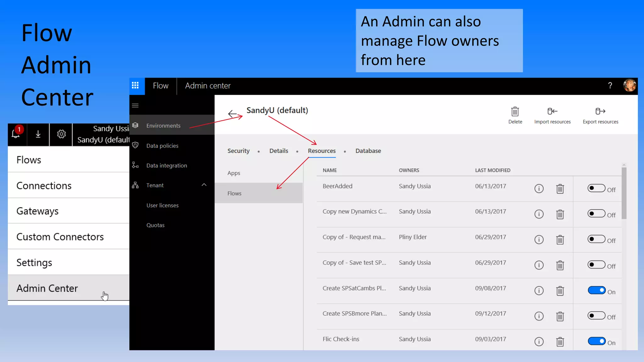The width and height of the screenshot is (644, 362).
Task: Click the flows list vertical scrollbar
Action: (x=624, y=193)
